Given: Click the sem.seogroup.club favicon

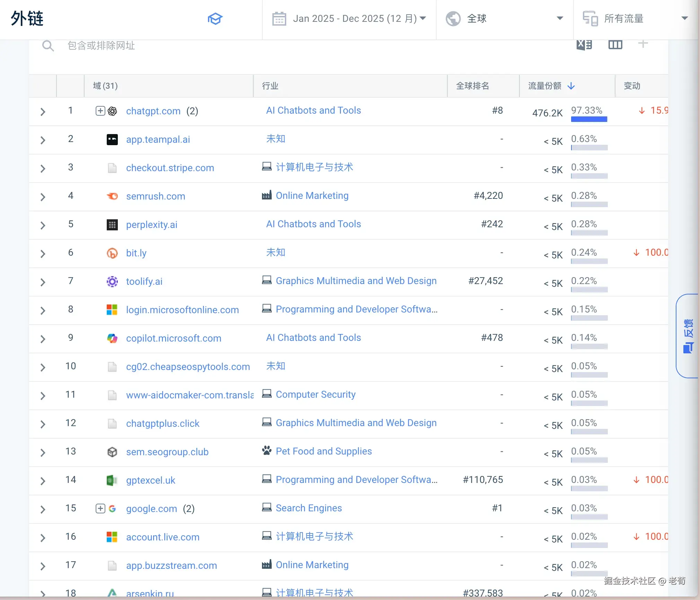Looking at the screenshot, I should (112, 452).
